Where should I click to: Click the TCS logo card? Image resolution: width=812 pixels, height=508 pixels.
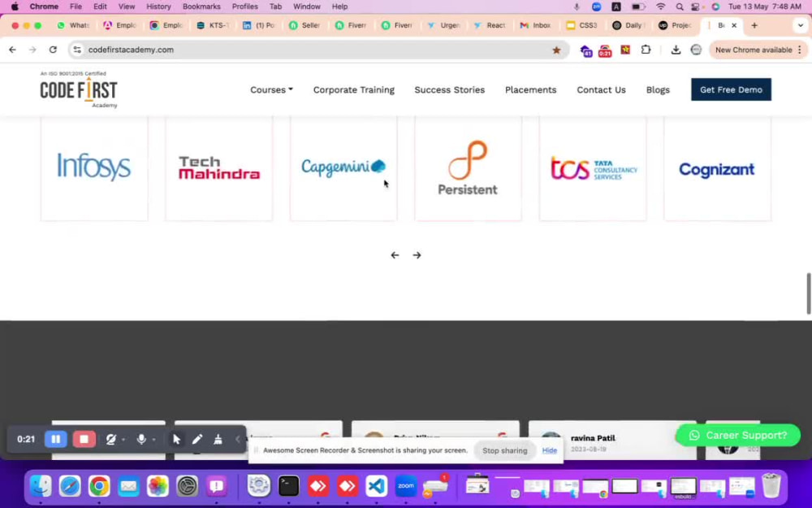pyautogui.click(x=593, y=167)
